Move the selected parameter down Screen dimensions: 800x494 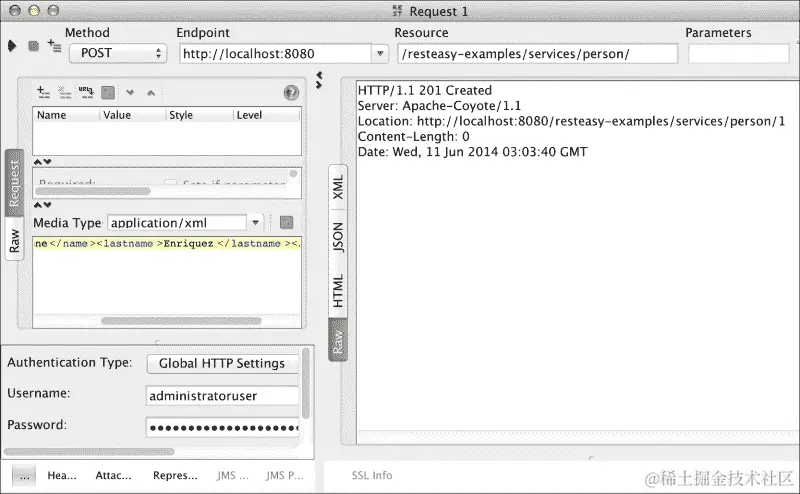pyautogui.click(x=130, y=92)
